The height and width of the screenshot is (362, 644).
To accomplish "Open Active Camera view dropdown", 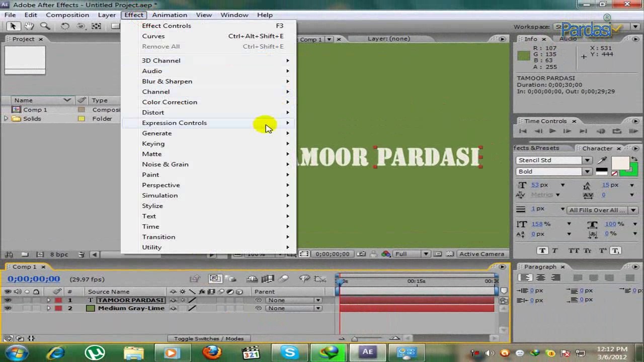I will pos(481,254).
